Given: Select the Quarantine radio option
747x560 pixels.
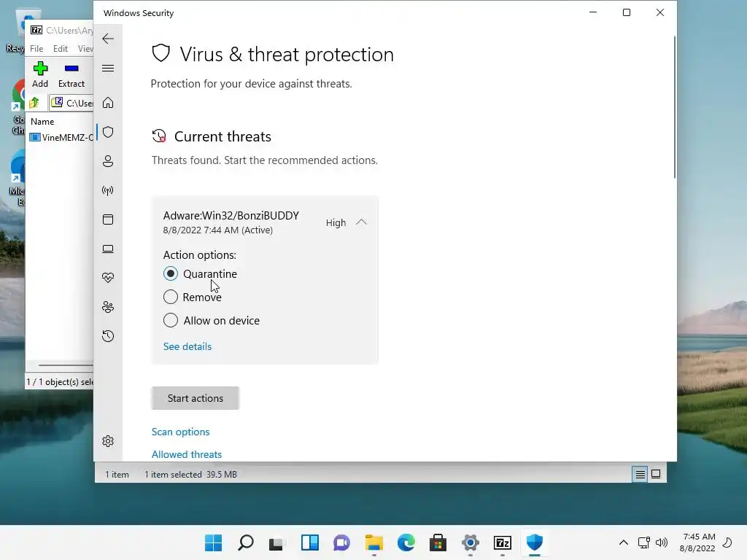Looking at the screenshot, I should [x=171, y=274].
